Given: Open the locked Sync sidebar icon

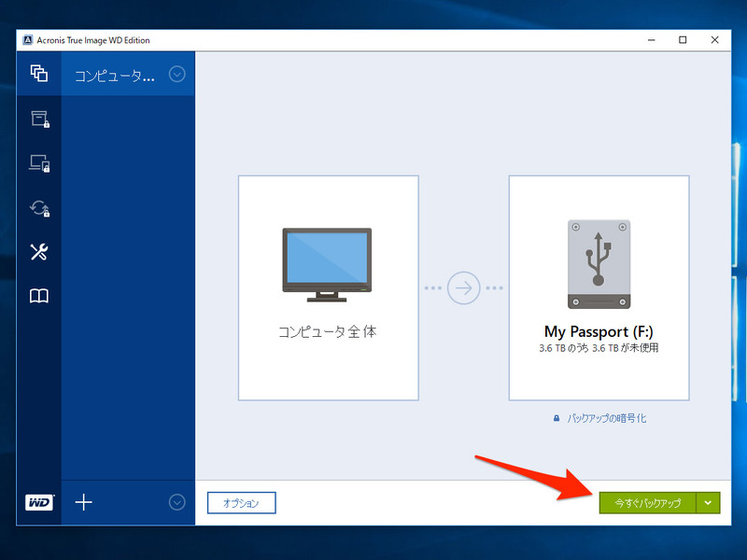Looking at the screenshot, I should point(39,208).
